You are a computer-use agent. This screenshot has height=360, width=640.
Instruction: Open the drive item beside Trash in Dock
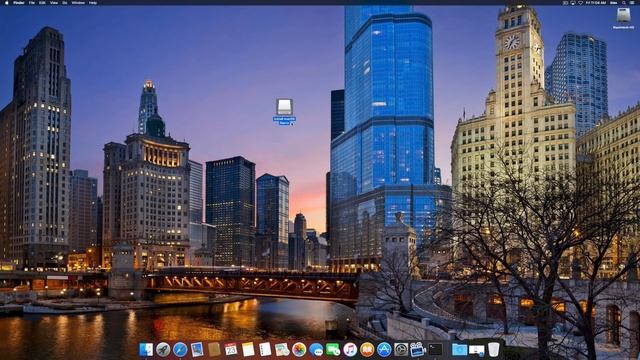click(476, 350)
